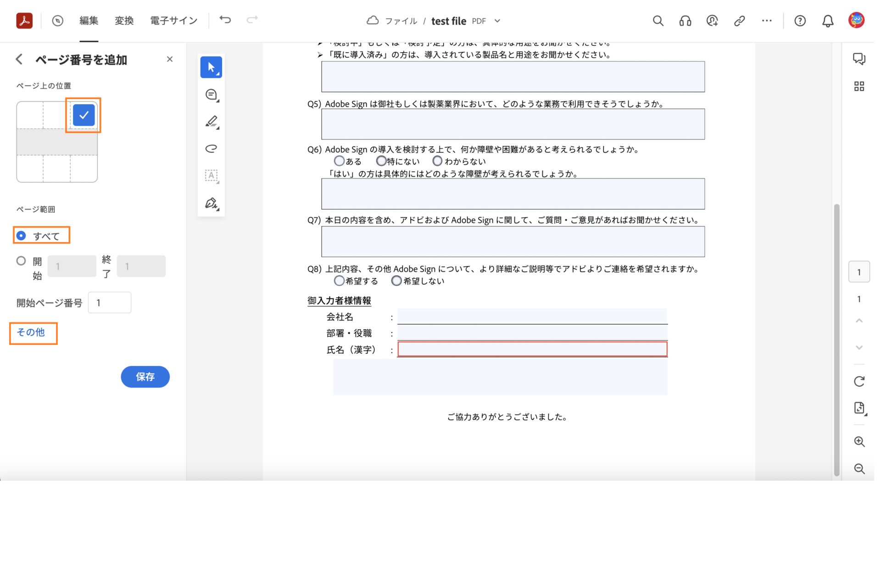Select the top-left position cell
The image size is (881, 588).
pyautogui.click(x=30, y=115)
